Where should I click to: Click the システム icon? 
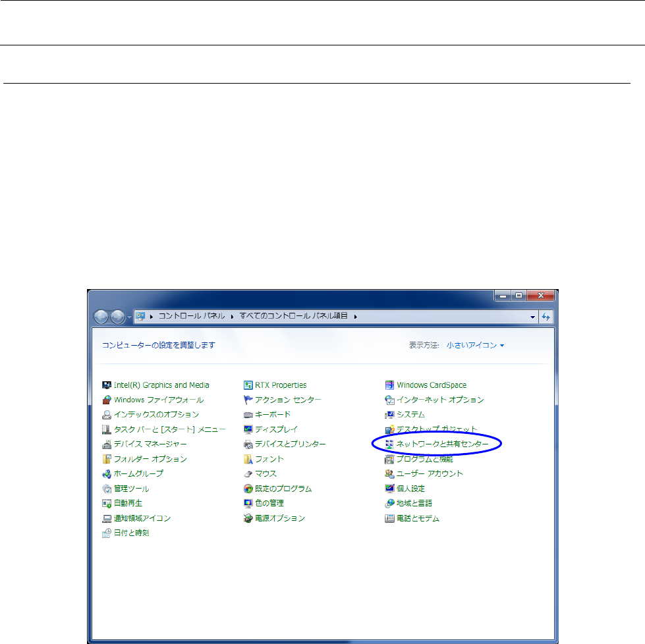click(x=389, y=415)
